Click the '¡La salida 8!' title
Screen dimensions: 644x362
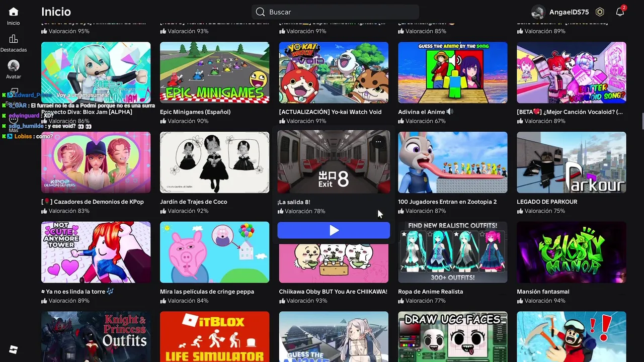coord(294,202)
